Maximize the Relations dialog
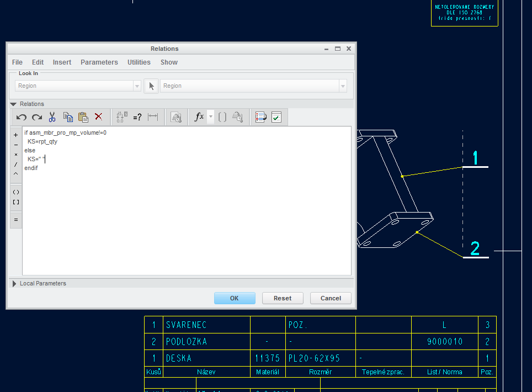Image resolution: width=532 pixels, height=392 pixels. [x=338, y=49]
